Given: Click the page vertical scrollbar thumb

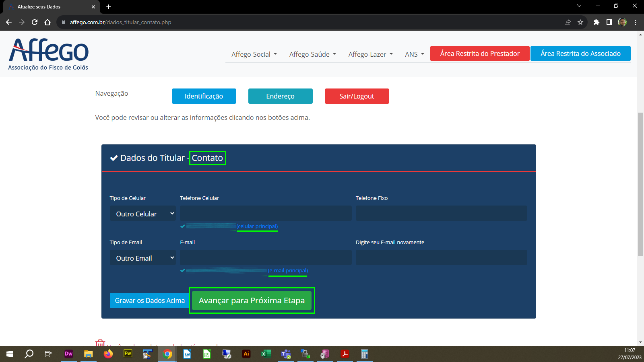Looking at the screenshot, I should pyautogui.click(x=640, y=184).
